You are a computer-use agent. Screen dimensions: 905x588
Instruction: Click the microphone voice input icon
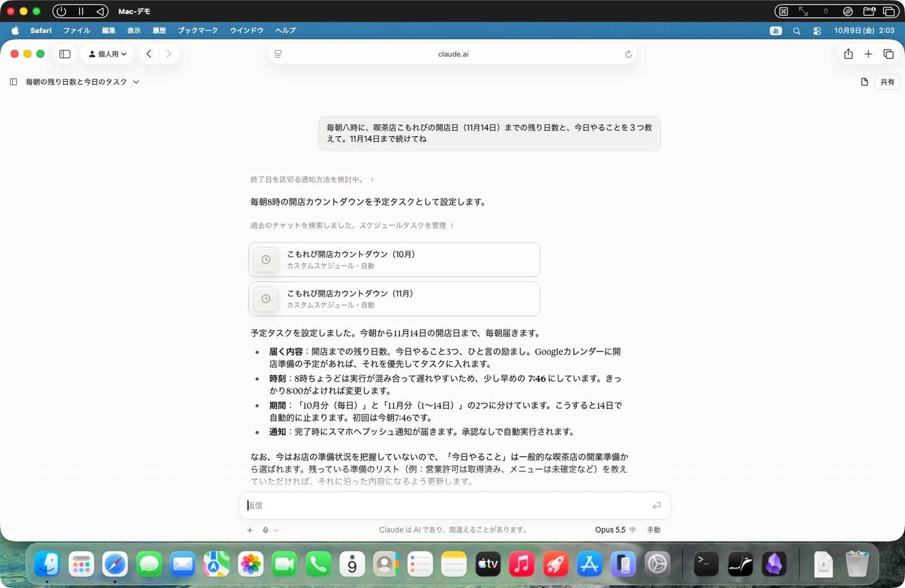point(265,530)
